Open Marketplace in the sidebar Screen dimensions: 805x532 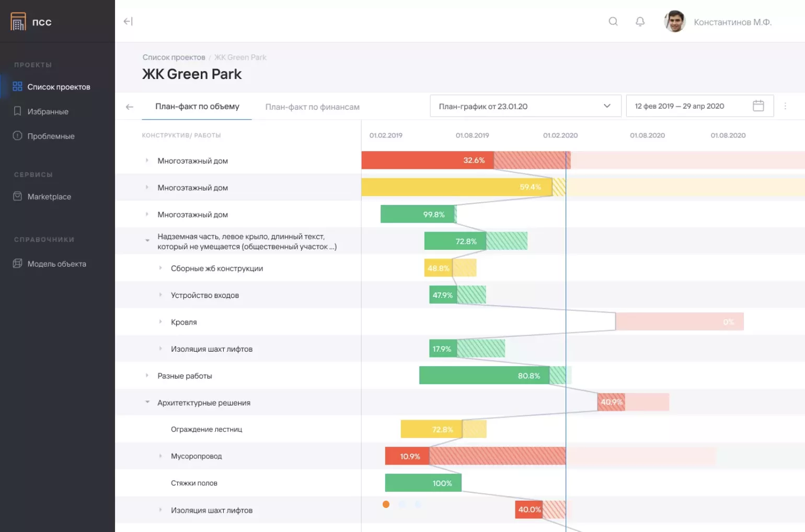click(49, 197)
